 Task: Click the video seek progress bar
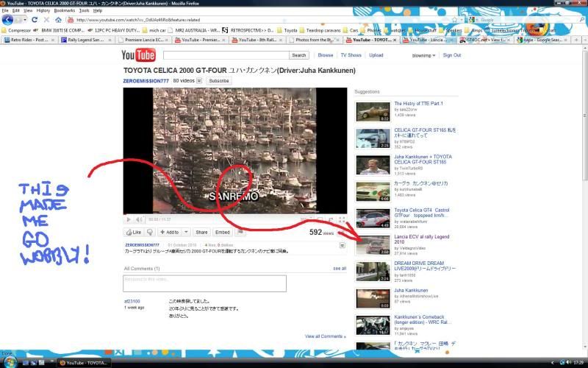(x=234, y=215)
